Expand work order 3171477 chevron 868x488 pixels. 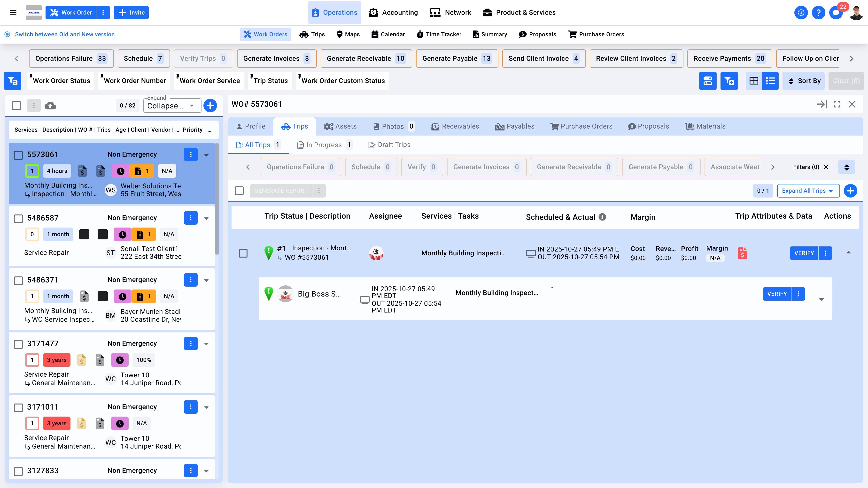pyautogui.click(x=206, y=344)
